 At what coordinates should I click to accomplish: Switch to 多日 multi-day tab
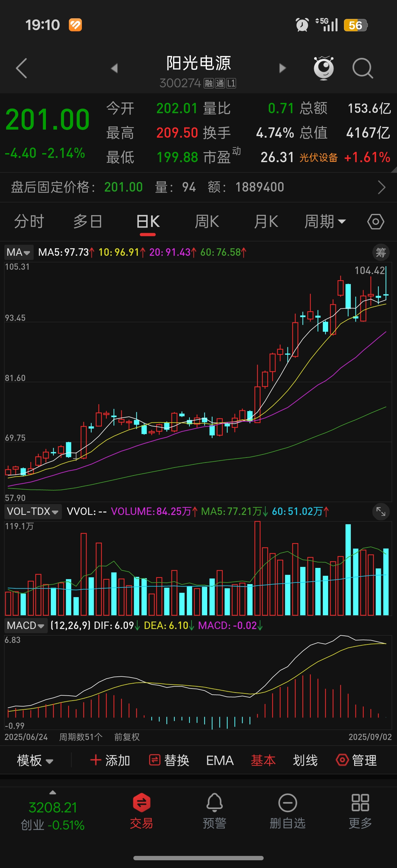pyautogui.click(x=88, y=222)
